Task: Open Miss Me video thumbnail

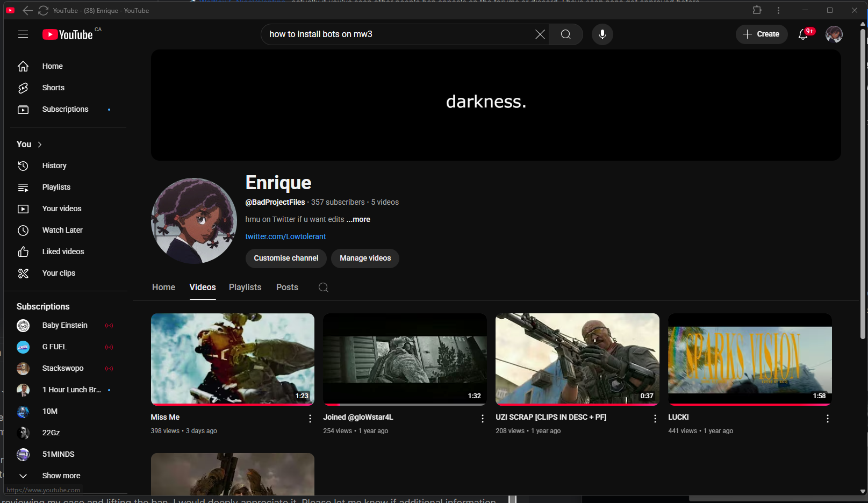Action: pos(233,359)
